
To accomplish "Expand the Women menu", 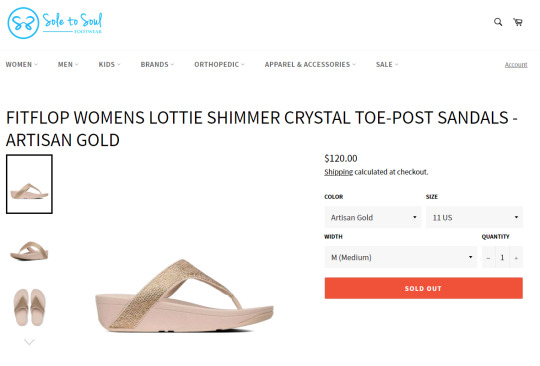I will coord(22,64).
